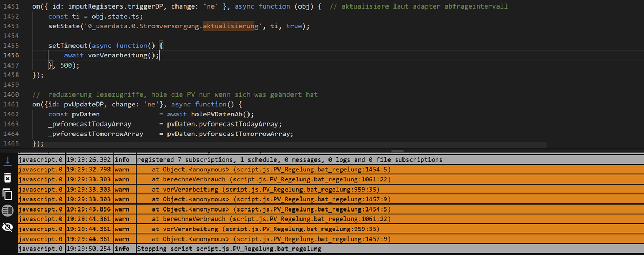Viewport: 644px width, 255px height.
Task: Clear the log with the trash icon
Action: 8,177
